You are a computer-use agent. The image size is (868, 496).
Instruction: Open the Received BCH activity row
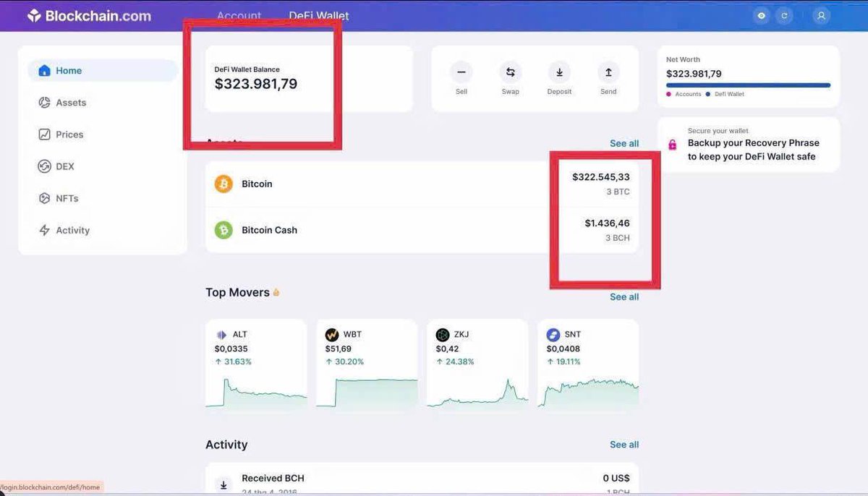tap(422, 479)
